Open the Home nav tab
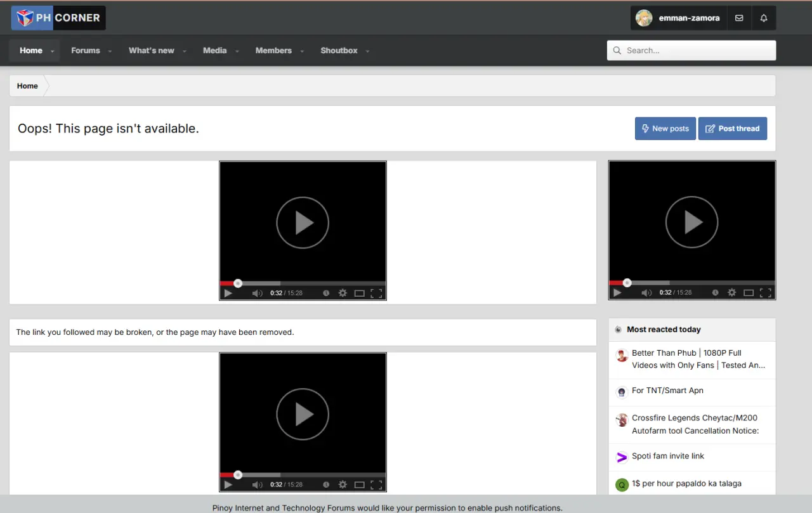812x513 pixels. coord(30,51)
